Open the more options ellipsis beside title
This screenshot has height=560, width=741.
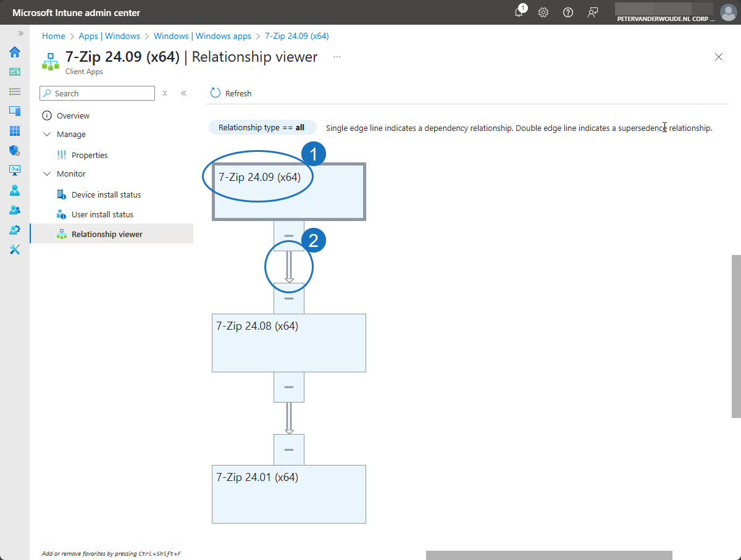(x=337, y=57)
